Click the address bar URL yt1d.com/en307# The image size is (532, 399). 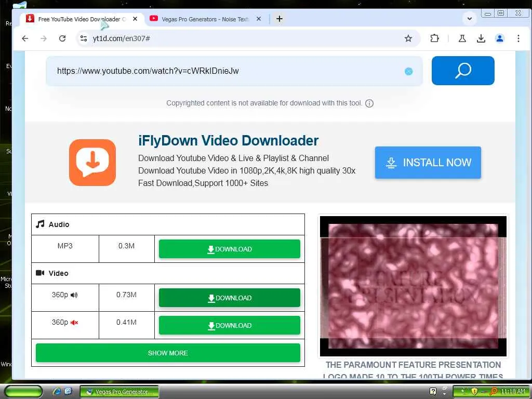[x=121, y=38]
